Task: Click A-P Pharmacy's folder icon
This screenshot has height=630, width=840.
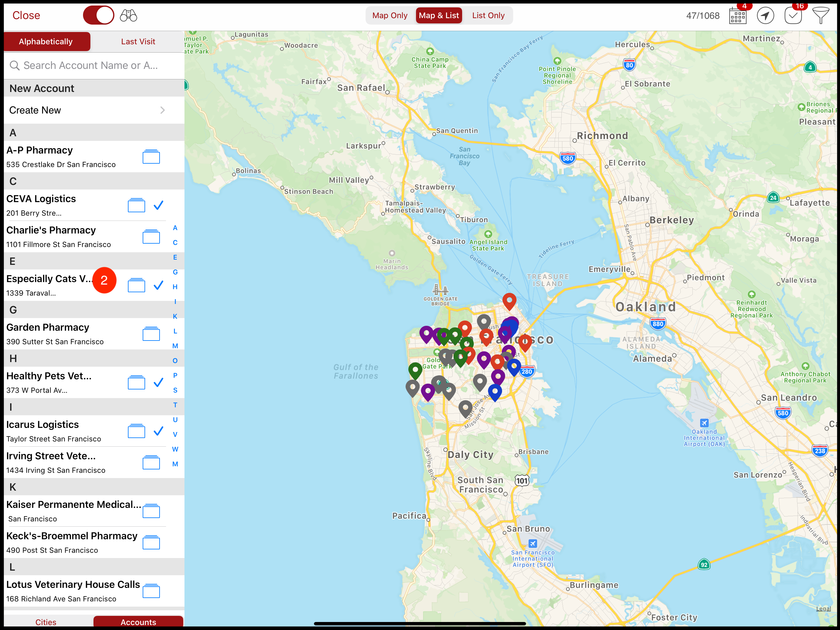Action: pyautogui.click(x=151, y=157)
